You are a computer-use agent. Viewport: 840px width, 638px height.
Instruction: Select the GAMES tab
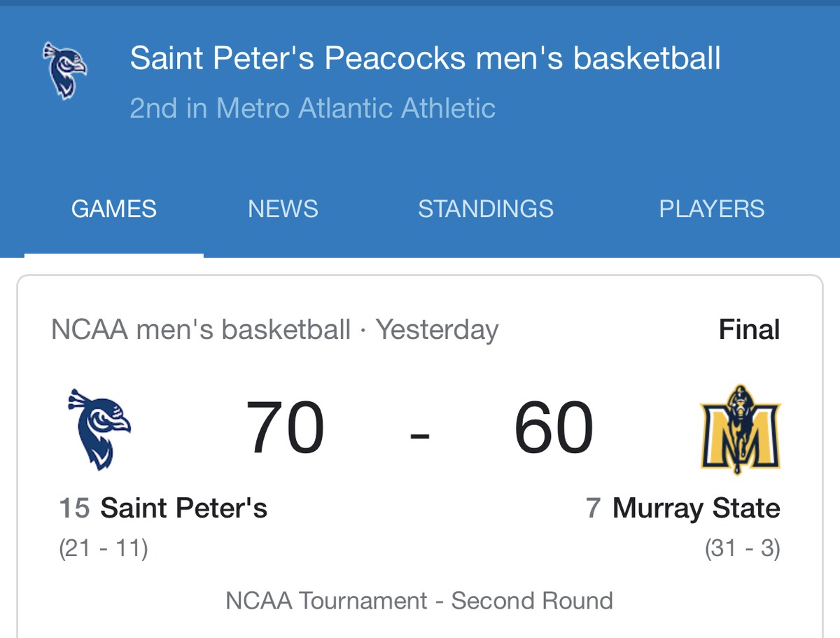click(114, 209)
